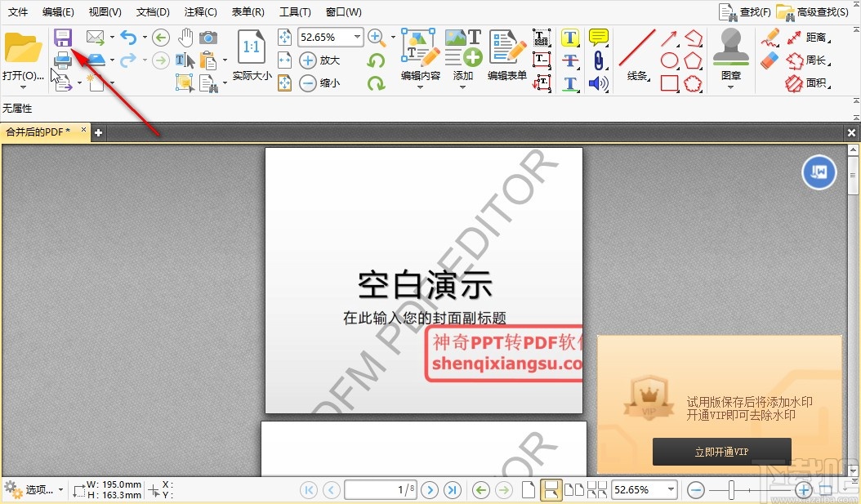
Task: Click the Undo arrow icon
Action: click(128, 38)
